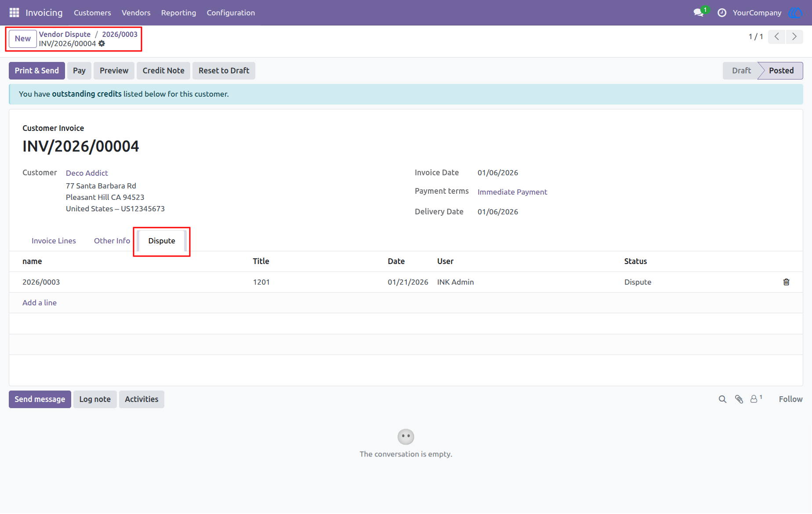Click the Invoicing app title

pyautogui.click(x=44, y=13)
